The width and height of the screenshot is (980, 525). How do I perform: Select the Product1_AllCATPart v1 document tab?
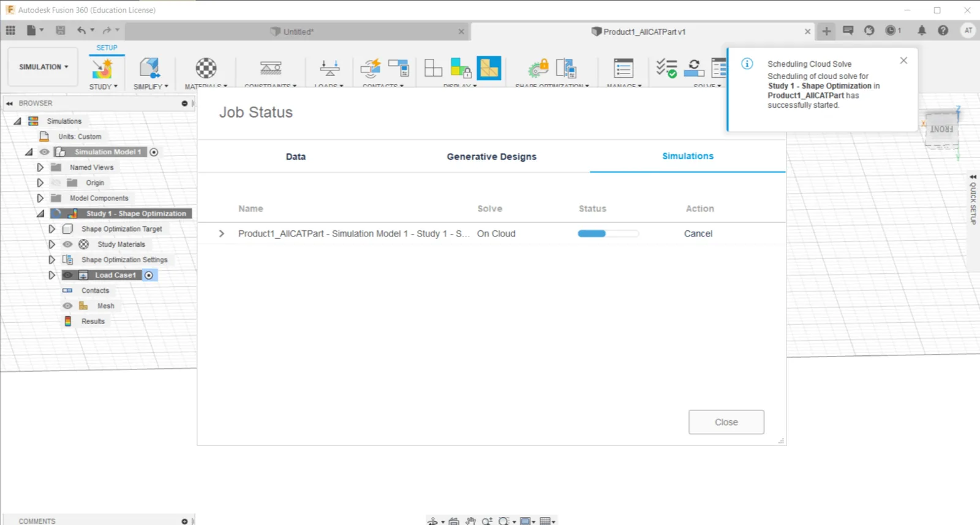click(x=644, y=32)
